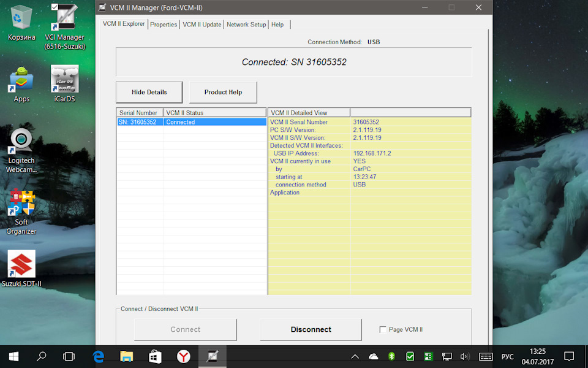Open the OneDrive cloud tray icon
Screen dimensions: 588x368
(x=373, y=356)
